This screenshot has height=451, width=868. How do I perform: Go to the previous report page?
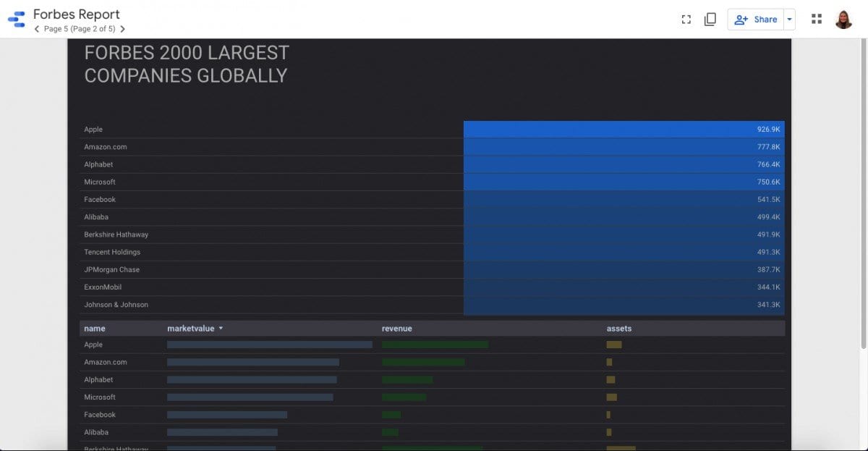[x=37, y=29]
